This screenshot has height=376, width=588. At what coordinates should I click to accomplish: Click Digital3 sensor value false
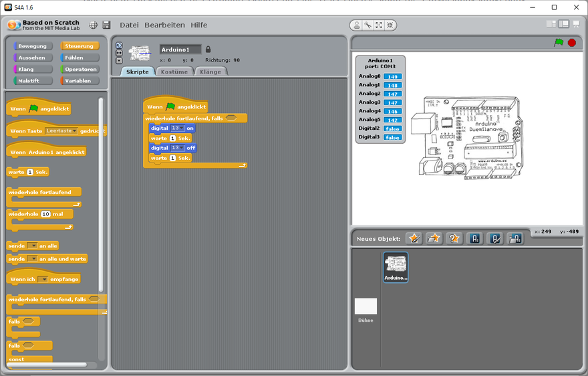[x=393, y=137]
